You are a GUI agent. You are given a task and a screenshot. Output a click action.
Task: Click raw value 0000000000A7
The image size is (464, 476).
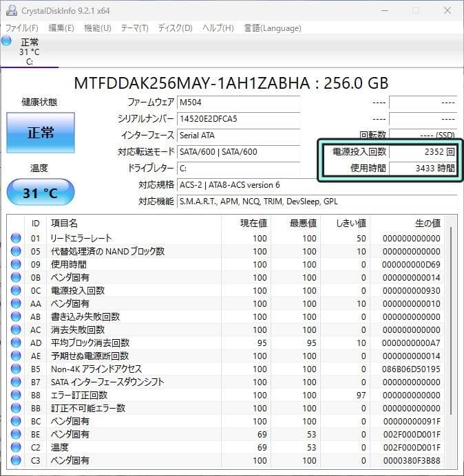coord(411,343)
